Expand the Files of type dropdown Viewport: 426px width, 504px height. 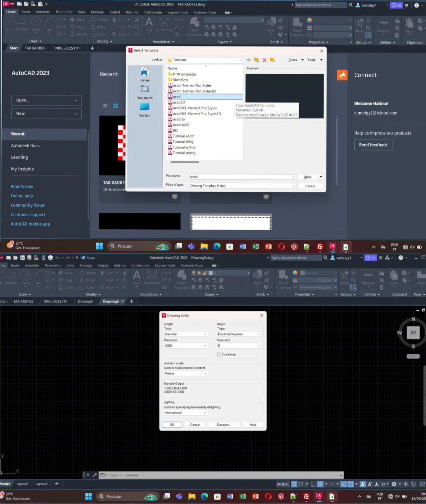[294, 186]
